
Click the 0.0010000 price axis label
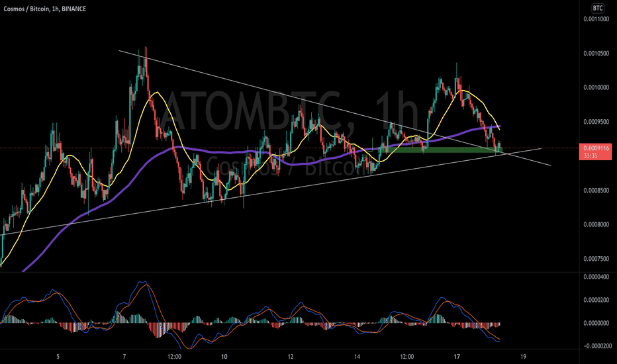coord(596,87)
